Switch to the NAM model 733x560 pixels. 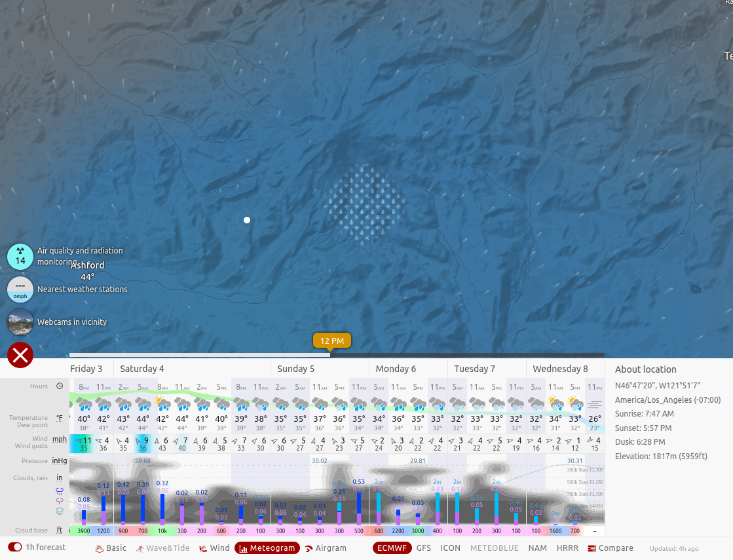point(537,548)
